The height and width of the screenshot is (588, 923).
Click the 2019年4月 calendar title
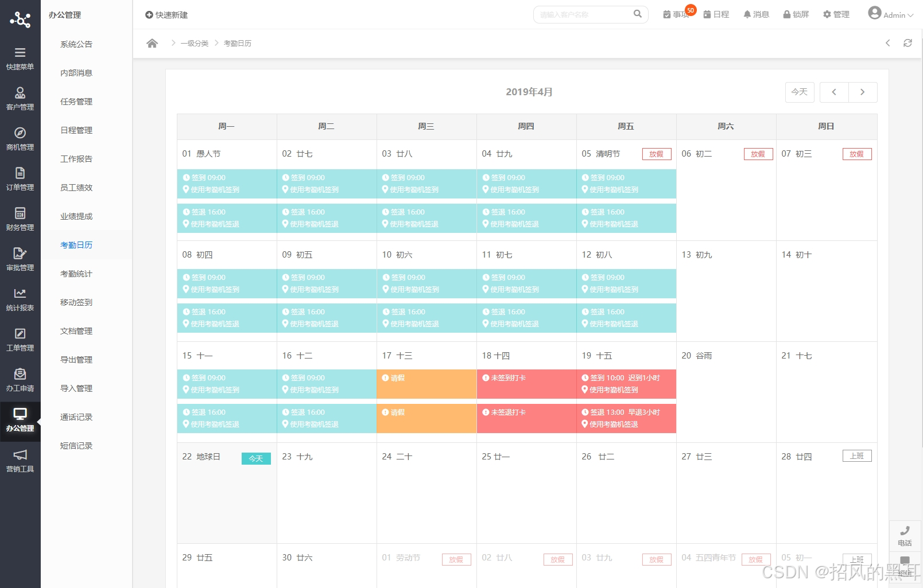pos(529,92)
